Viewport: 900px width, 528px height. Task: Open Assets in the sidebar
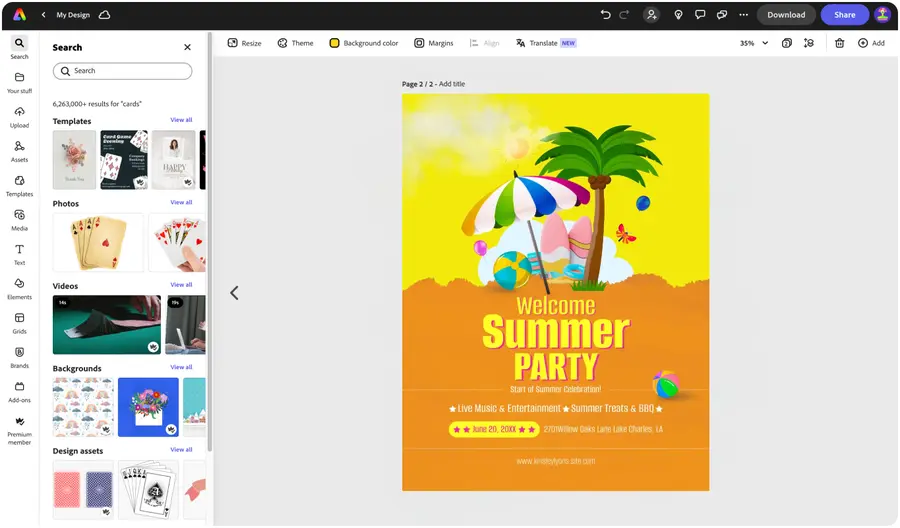pyautogui.click(x=20, y=152)
